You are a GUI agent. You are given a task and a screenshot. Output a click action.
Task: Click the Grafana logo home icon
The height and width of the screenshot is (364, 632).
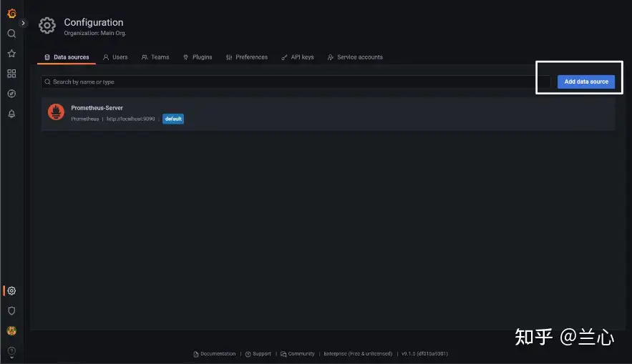coord(11,14)
